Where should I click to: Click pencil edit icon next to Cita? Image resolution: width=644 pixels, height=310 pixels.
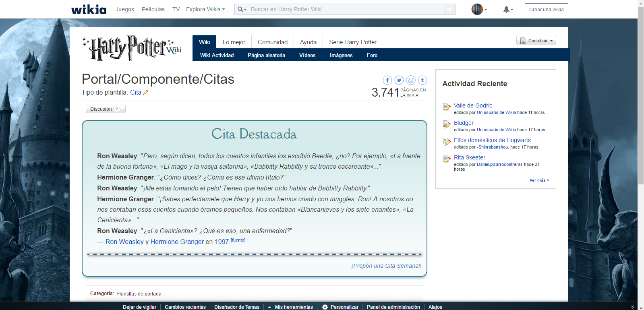[x=146, y=93]
